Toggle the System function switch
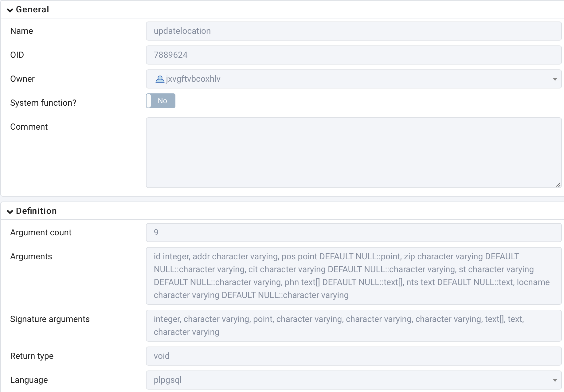 point(161,101)
